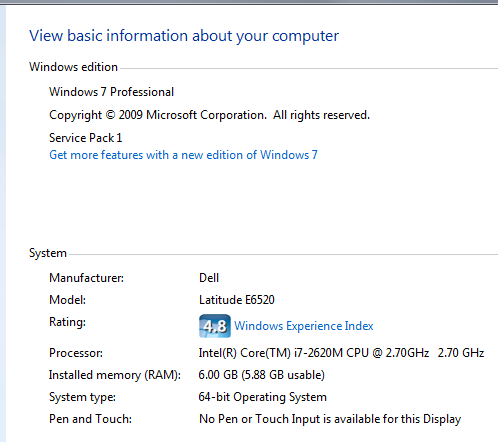
Task: Click the "System" section header
Action: 48,253
